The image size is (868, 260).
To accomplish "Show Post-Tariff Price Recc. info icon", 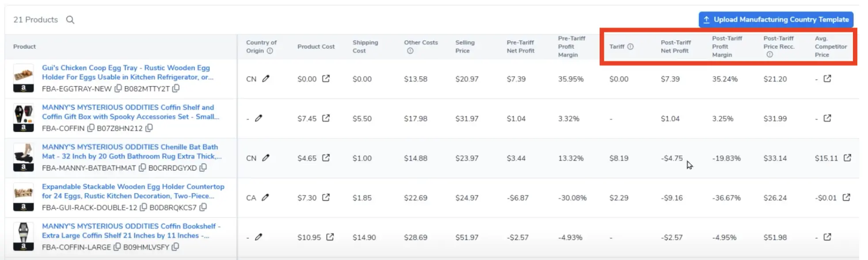I will point(770,54).
